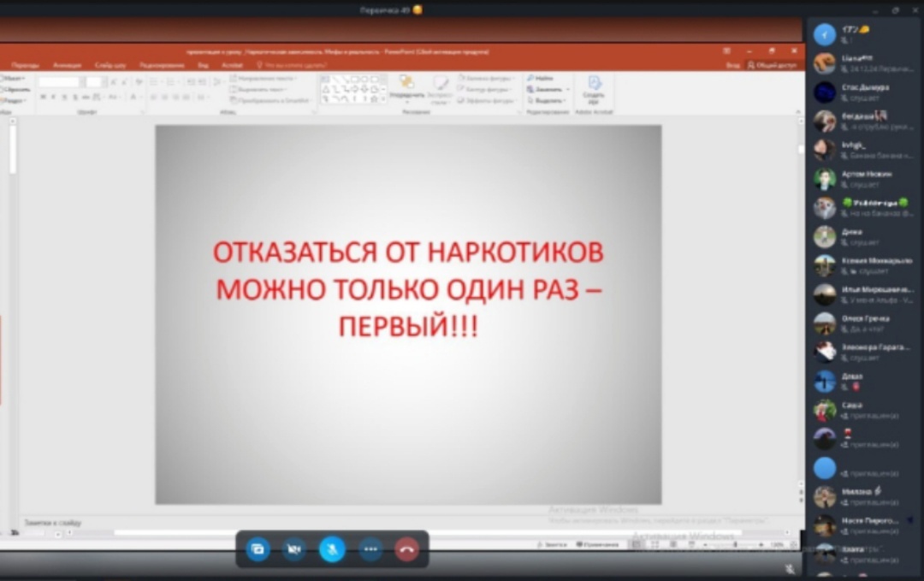Open the Анимация ribbon tab
Image resolution: width=924 pixels, height=581 pixels.
67,65
